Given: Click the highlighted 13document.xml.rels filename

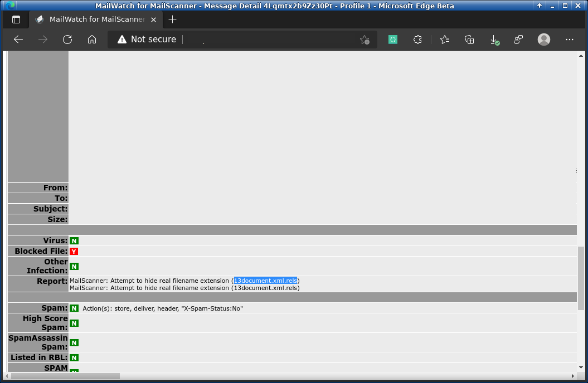Looking at the screenshot, I should click(265, 281).
